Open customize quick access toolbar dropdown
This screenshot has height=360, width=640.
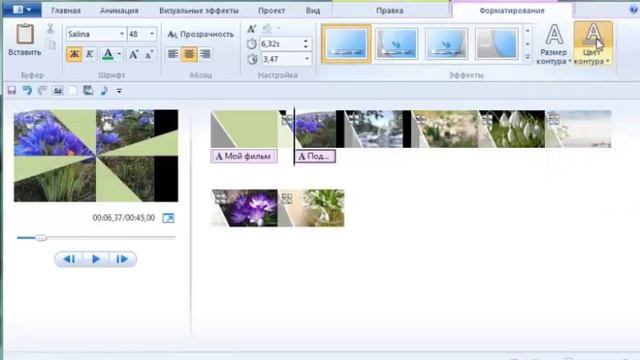pyautogui.click(x=119, y=91)
